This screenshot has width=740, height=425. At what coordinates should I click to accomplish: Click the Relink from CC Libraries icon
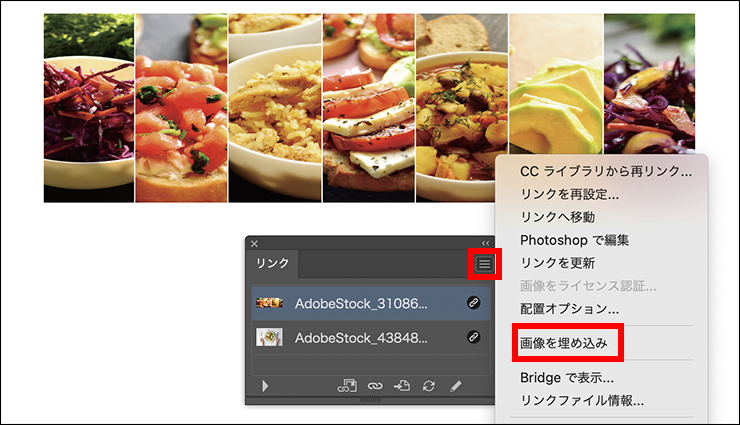348,386
